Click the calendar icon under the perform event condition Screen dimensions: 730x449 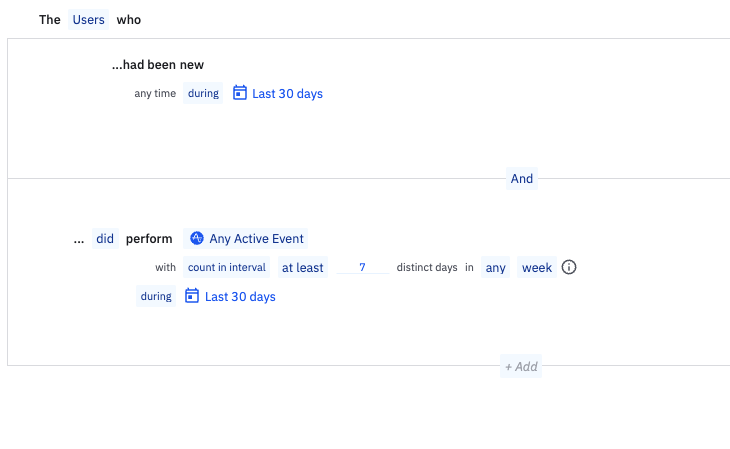193,296
